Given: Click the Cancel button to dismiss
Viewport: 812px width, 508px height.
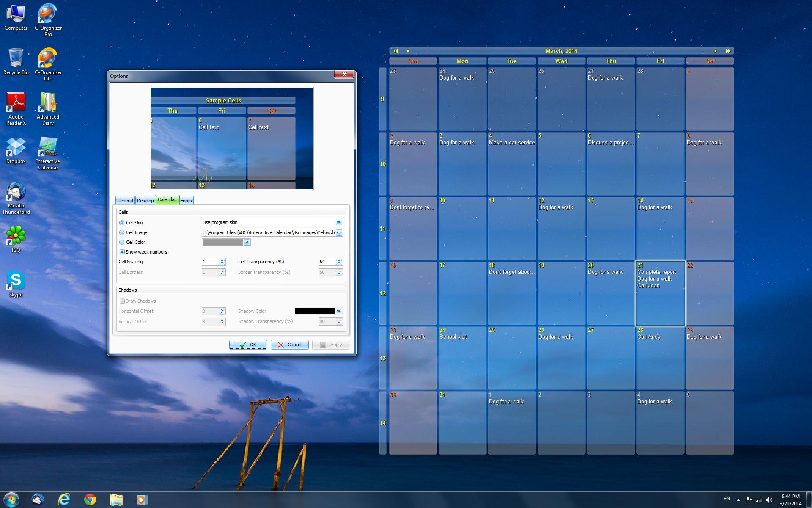Looking at the screenshot, I should pyautogui.click(x=289, y=344).
